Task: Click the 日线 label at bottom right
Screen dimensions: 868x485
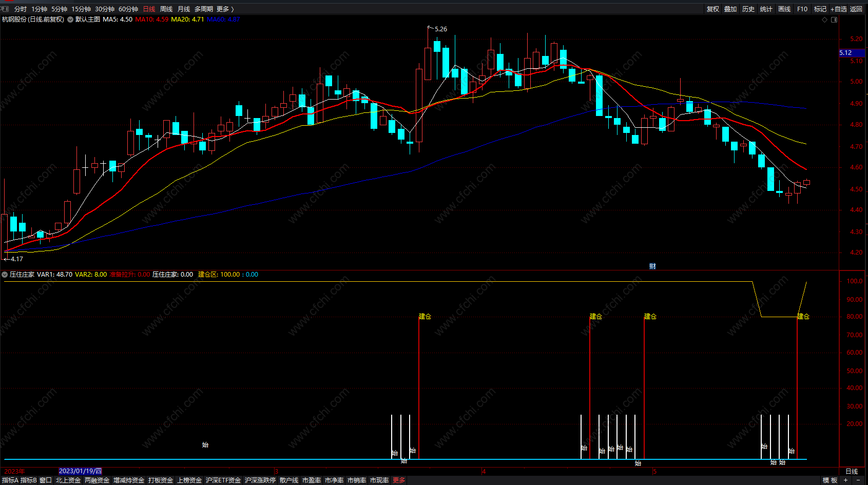Action: click(x=852, y=471)
